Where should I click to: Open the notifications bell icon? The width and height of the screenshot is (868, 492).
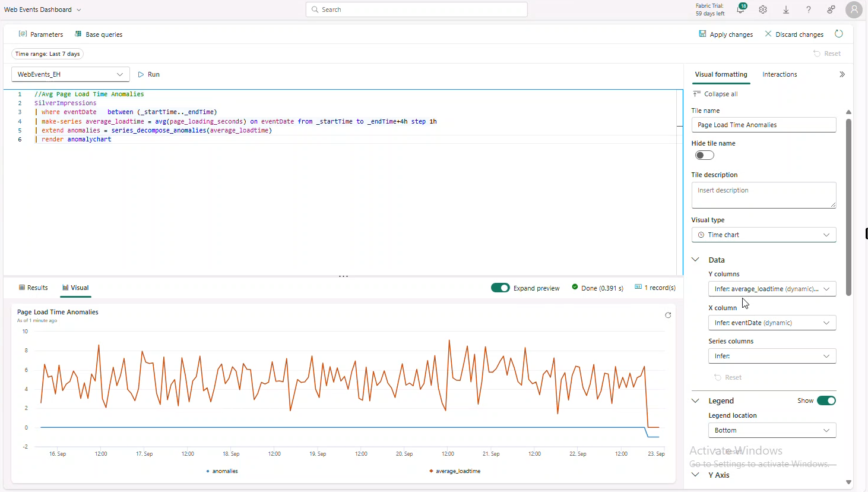point(740,10)
